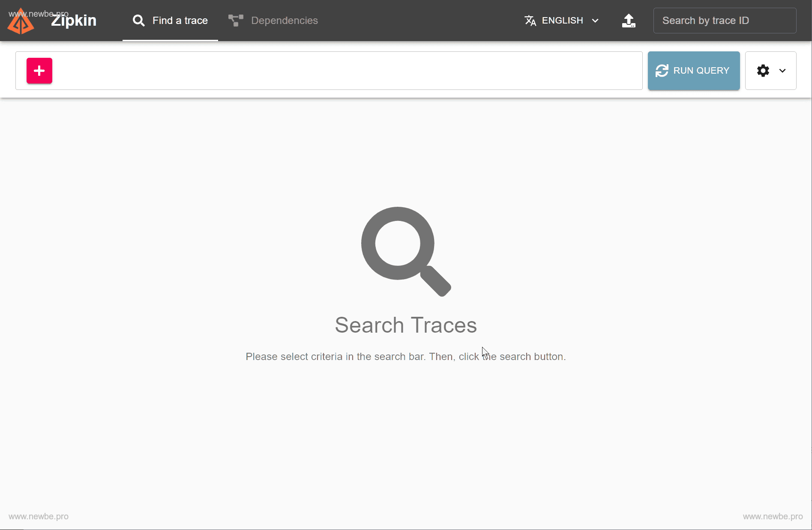Click the search instruction text below Search Traces
Image resolution: width=812 pixels, height=530 pixels.
click(405, 356)
